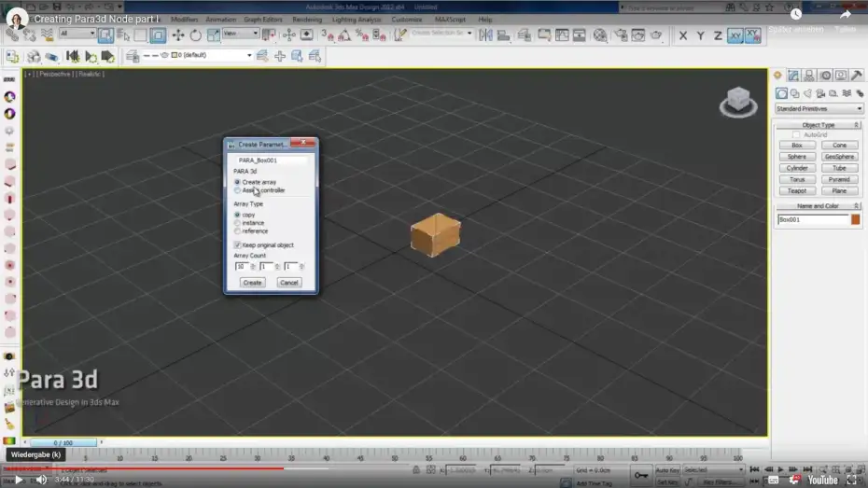Open the Standard Primitives dropdown

coord(819,109)
